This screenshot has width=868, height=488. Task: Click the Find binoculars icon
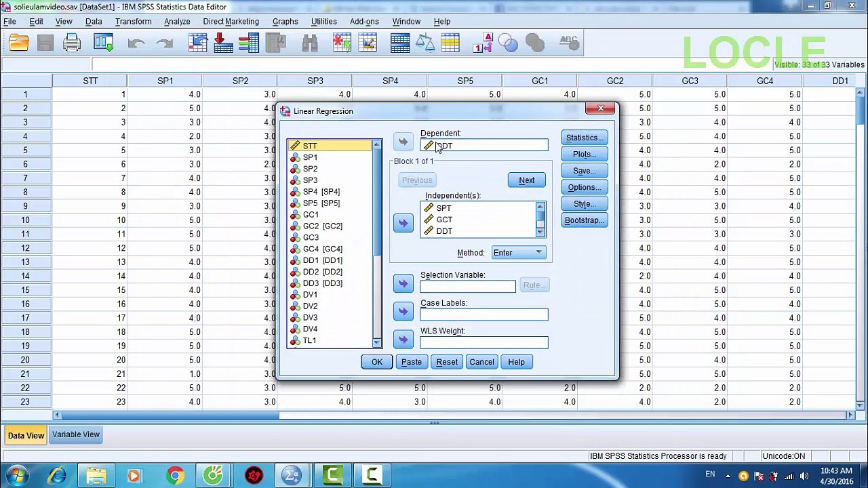(310, 44)
